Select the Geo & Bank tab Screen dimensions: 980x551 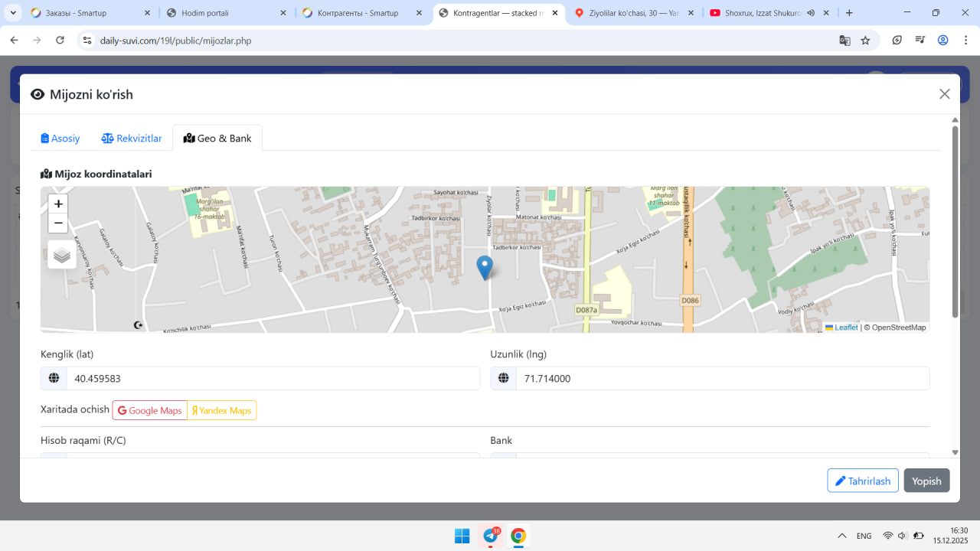(x=217, y=139)
